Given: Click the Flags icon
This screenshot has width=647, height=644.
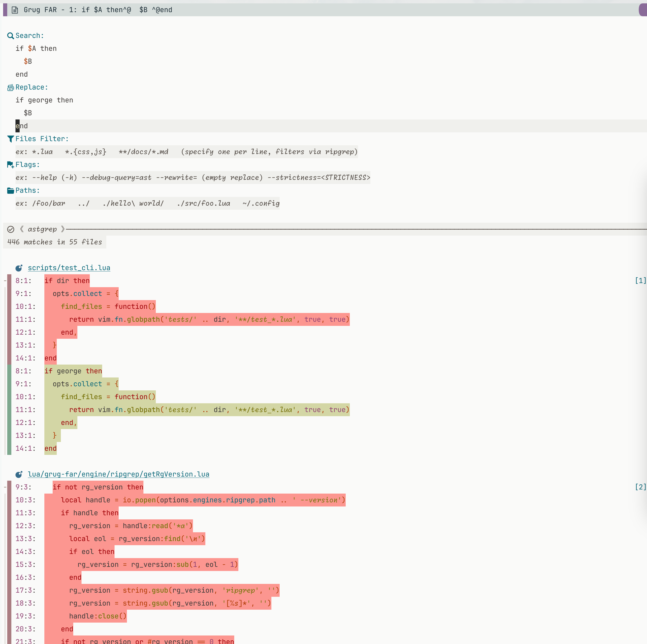Looking at the screenshot, I should click(10, 165).
